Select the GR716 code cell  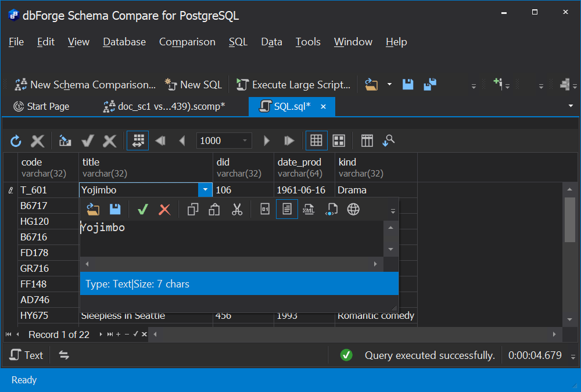pos(48,268)
